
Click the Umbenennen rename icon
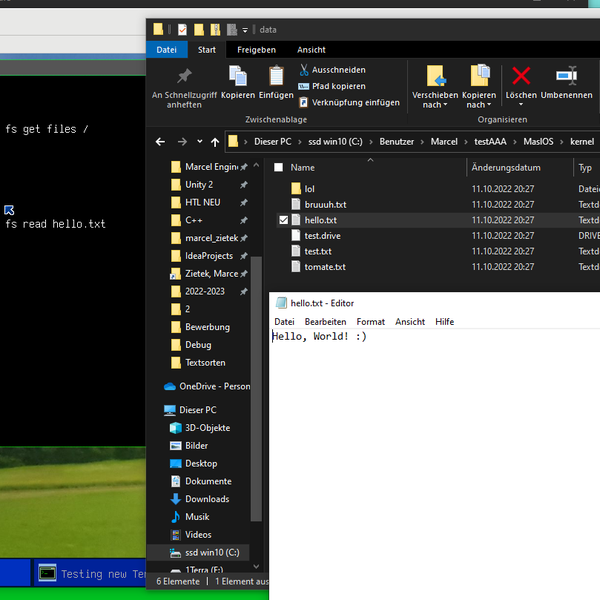pos(566,77)
